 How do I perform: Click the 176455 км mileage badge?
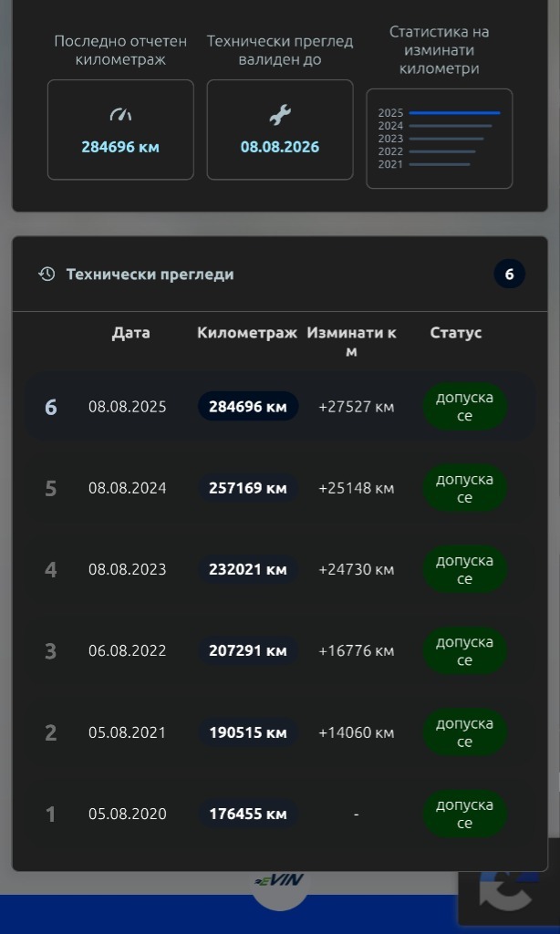248,814
